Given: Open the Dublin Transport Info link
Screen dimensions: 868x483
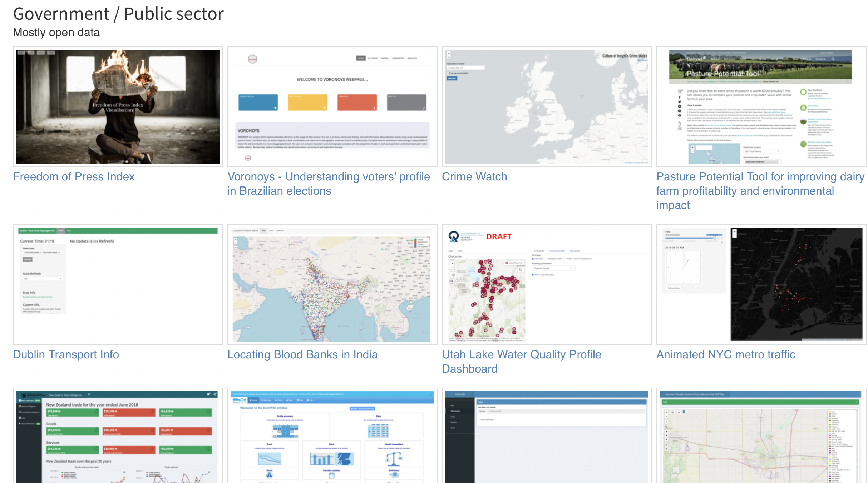Looking at the screenshot, I should click(x=66, y=354).
